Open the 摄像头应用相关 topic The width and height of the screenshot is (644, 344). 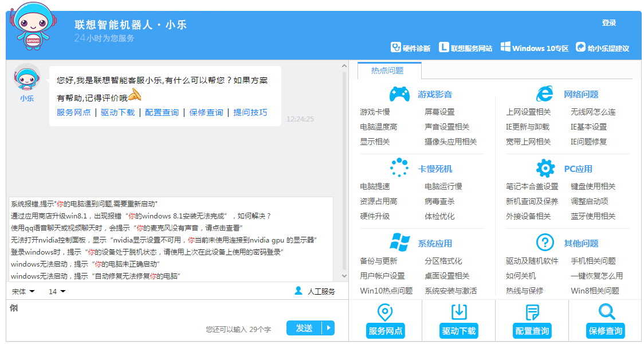(450, 142)
